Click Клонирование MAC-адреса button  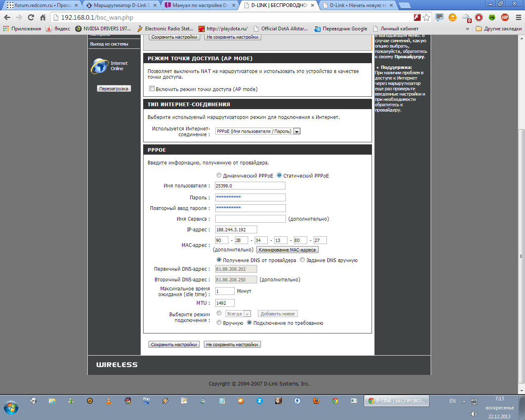(x=287, y=250)
